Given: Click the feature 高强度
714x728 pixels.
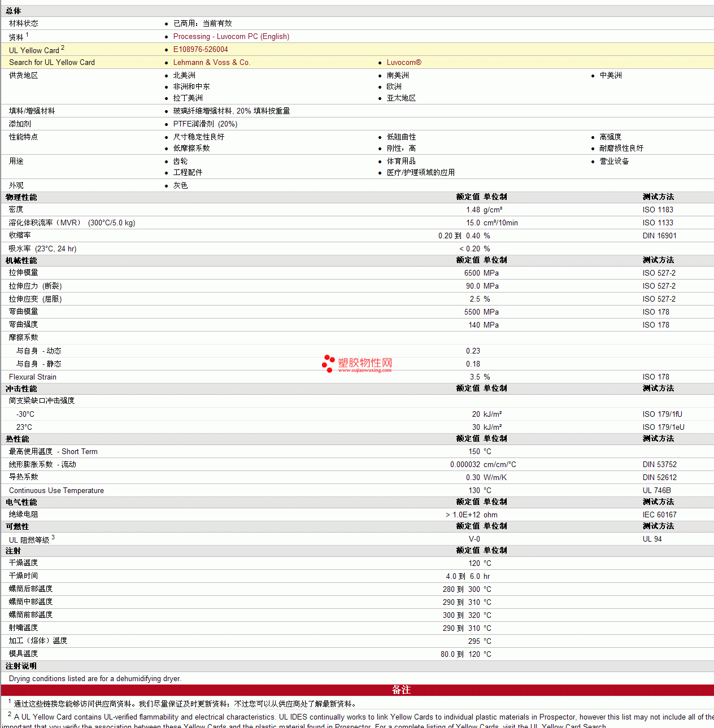Looking at the screenshot, I should pyautogui.click(x=611, y=137).
